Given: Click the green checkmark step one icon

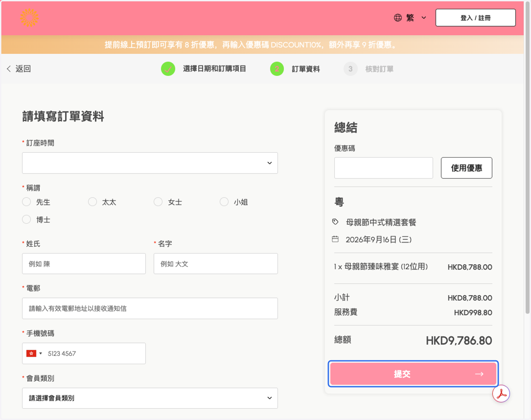Looking at the screenshot, I should tap(168, 69).
